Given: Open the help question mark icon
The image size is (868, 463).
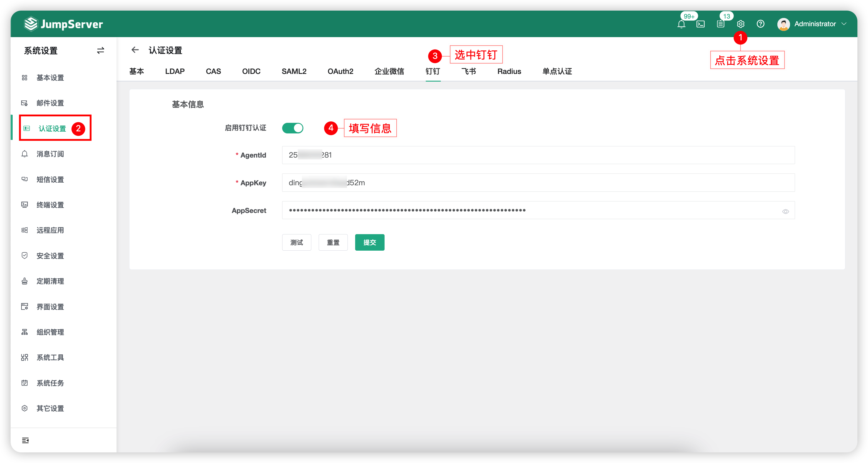Looking at the screenshot, I should (x=760, y=24).
